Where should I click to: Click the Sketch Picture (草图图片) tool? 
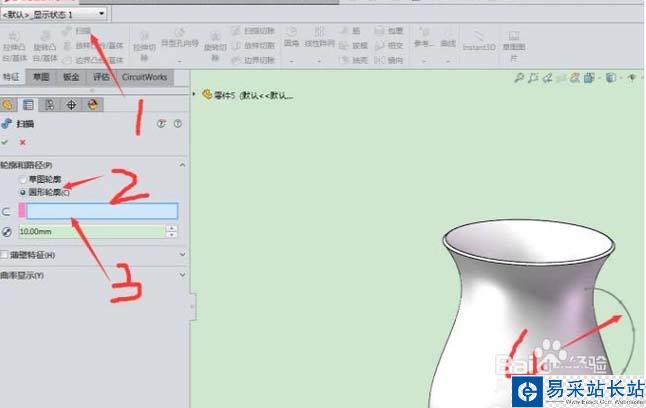coord(513,46)
